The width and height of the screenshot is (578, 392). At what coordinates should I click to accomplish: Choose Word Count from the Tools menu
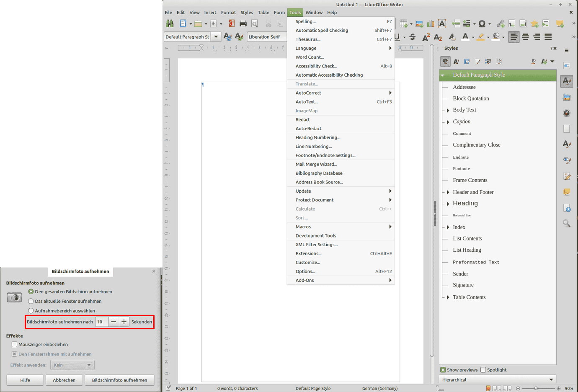click(x=310, y=57)
